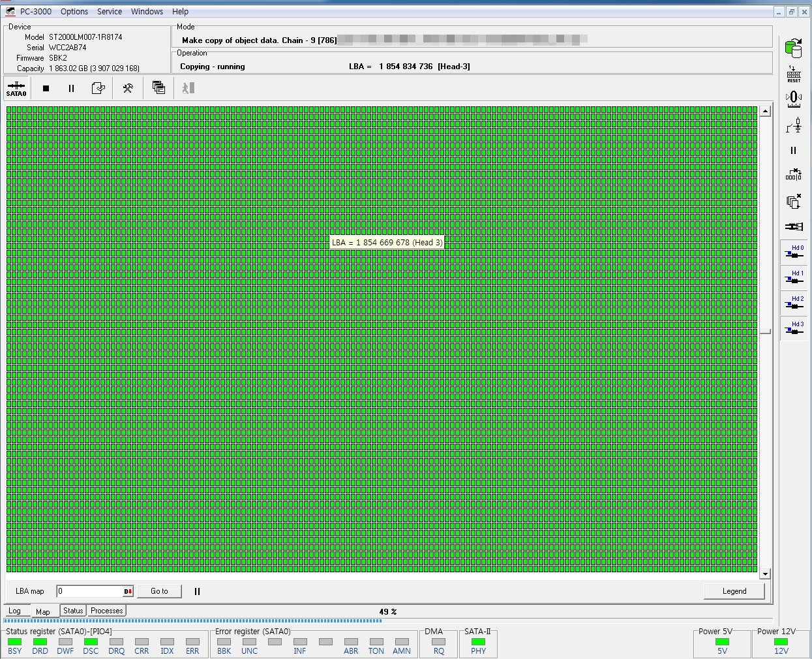Click the green disk copy icon in the sidebar
Screen dimensions: 812x659
794,48
